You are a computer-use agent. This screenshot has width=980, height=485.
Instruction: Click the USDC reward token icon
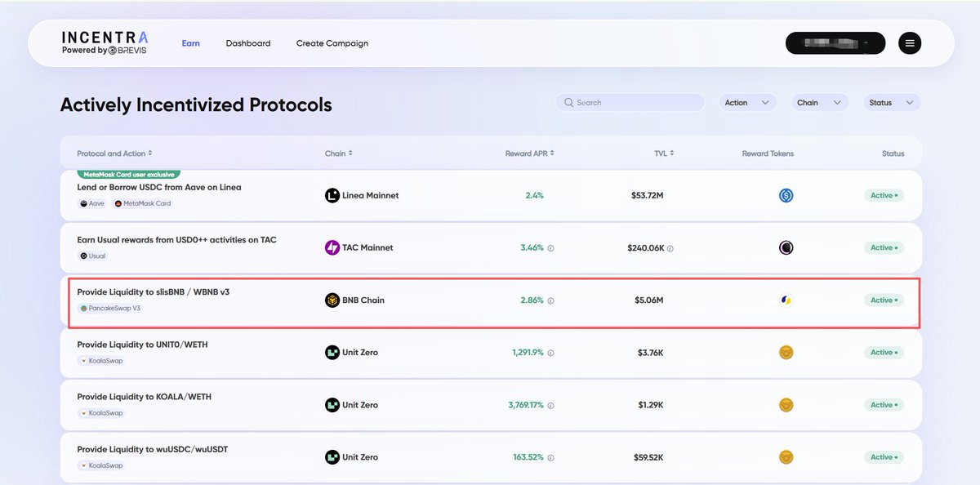[786, 196]
